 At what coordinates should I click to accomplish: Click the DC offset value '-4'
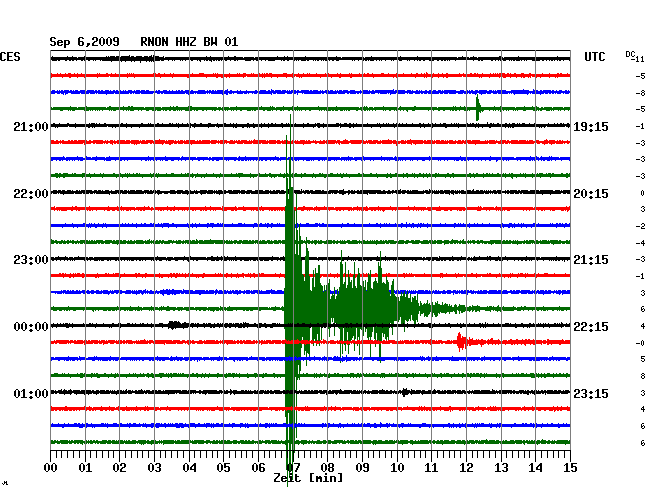(x=640, y=243)
